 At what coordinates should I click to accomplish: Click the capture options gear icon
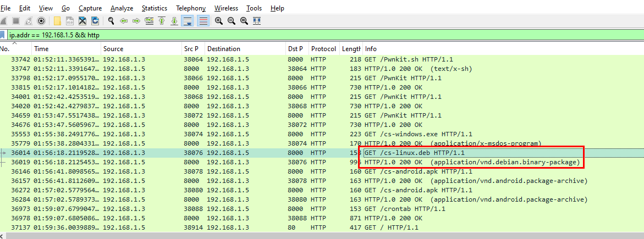click(x=41, y=21)
